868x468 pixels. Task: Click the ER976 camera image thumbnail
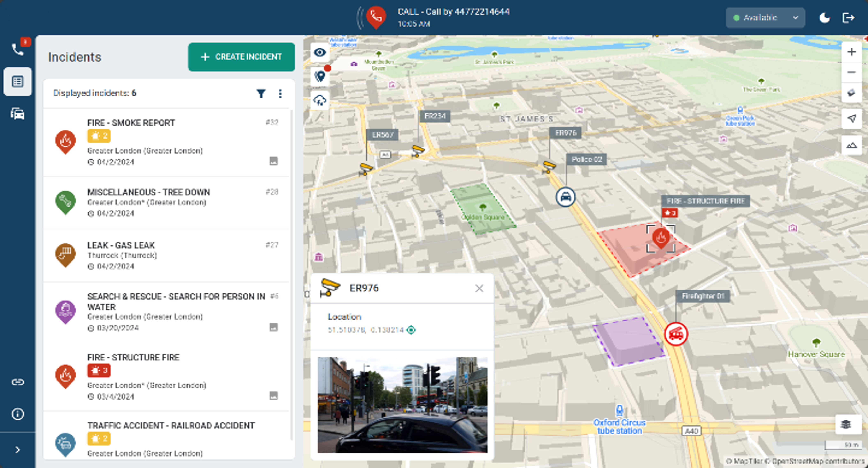[x=402, y=405]
